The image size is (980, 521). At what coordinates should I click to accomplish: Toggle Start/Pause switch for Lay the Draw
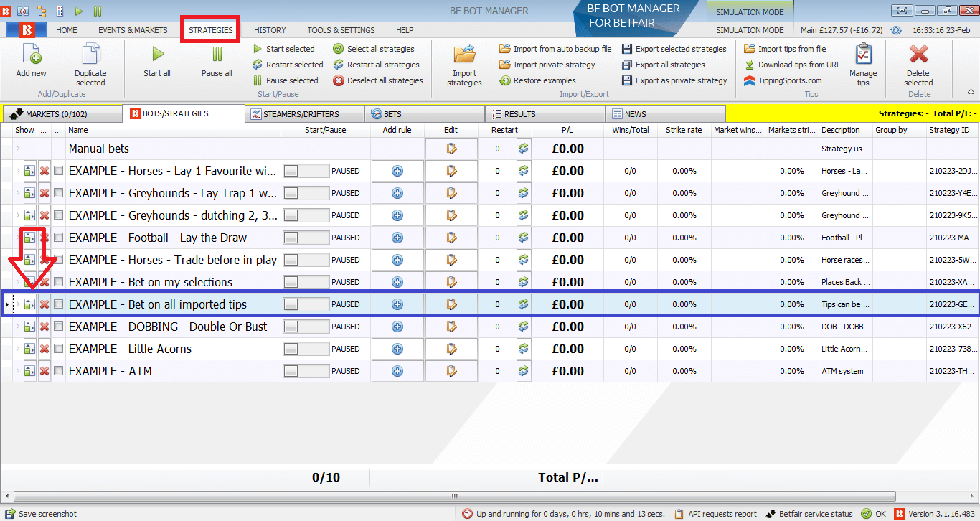coord(306,238)
